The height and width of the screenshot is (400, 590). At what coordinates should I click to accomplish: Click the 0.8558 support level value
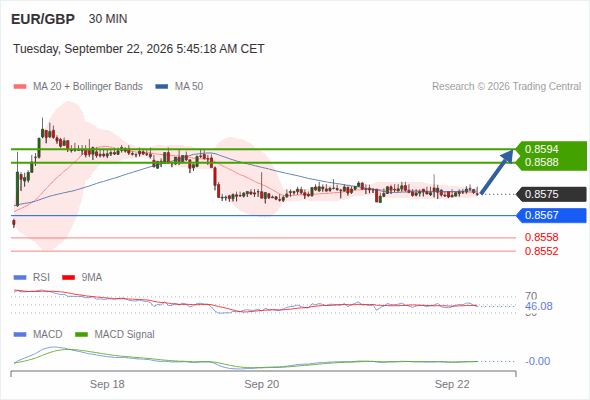(x=541, y=237)
